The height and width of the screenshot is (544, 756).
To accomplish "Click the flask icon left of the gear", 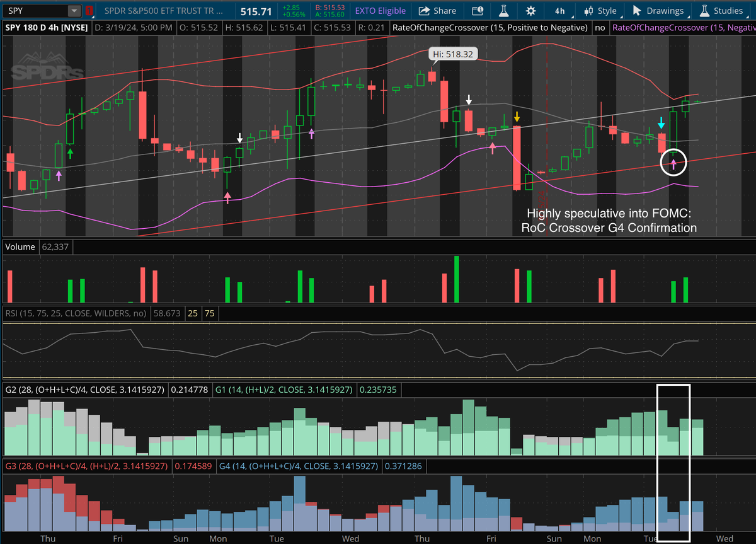I will (503, 11).
